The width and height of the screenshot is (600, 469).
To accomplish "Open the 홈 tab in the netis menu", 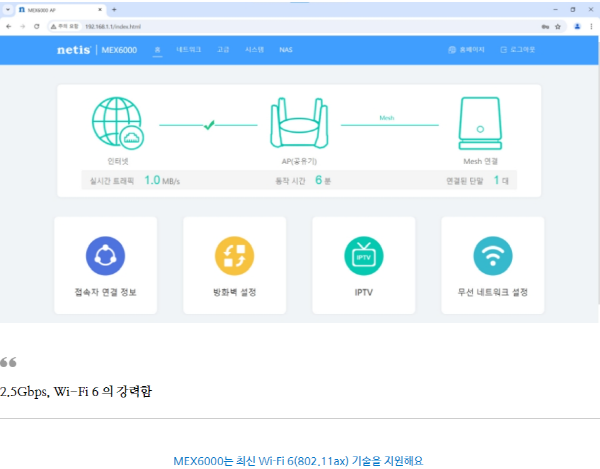I will tap(157, 50).
